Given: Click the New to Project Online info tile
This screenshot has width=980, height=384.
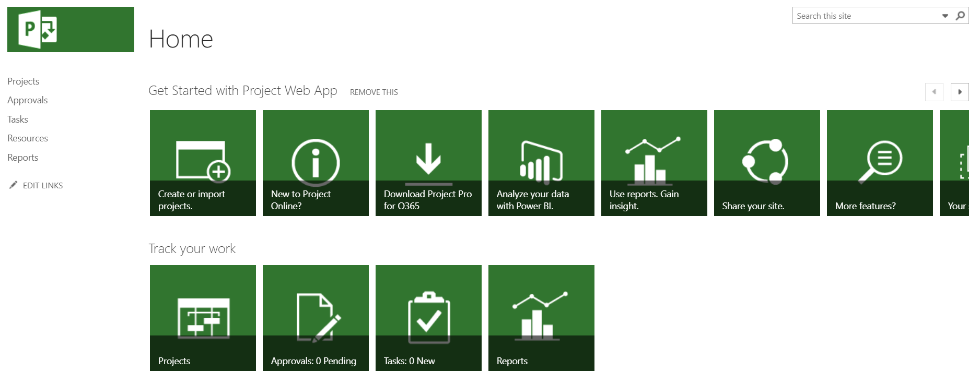Looking at the screenshot, I should 316,163.
